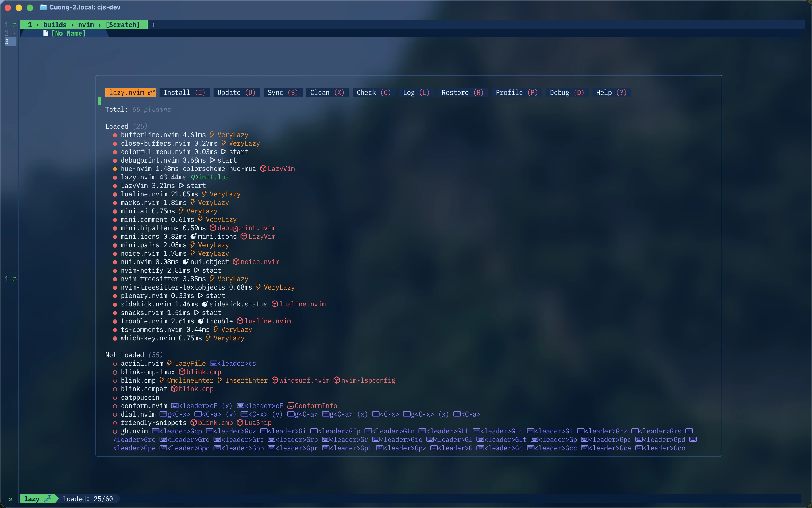Select the conform.nvim plugin entry
Screen dimensions: 812x508
pyautogui.click(x=225, y=406)
